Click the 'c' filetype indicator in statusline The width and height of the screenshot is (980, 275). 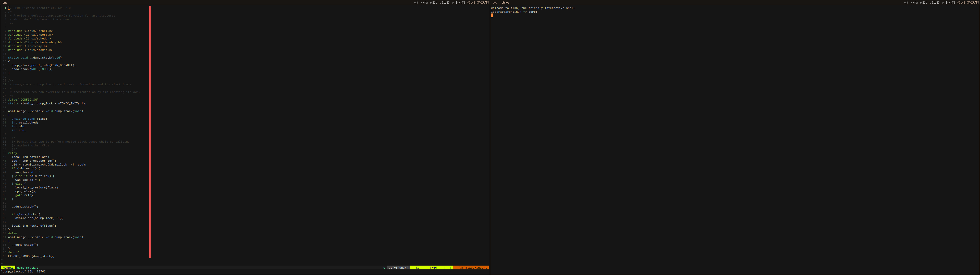click(x=384, y=268)
